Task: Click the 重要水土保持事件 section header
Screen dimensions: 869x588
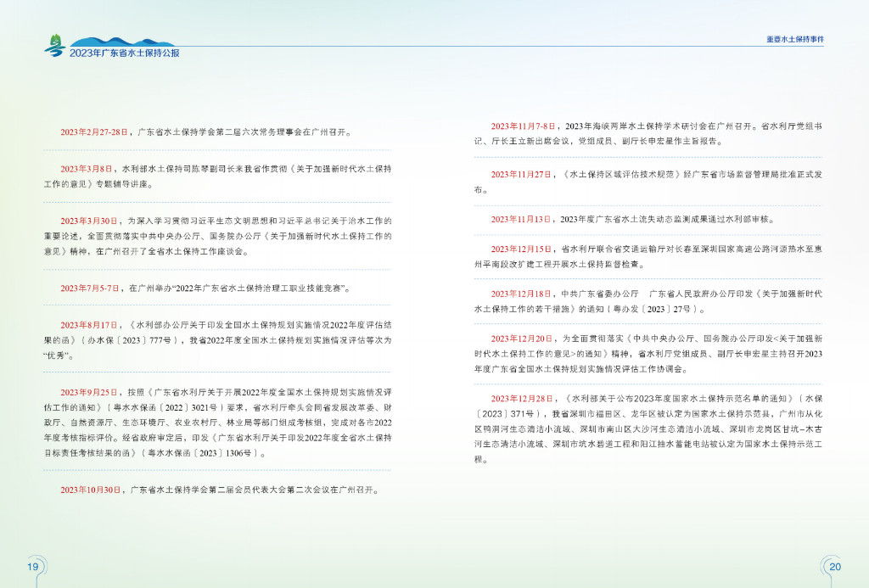Action: pyautogui.click(x=795, y=40)
